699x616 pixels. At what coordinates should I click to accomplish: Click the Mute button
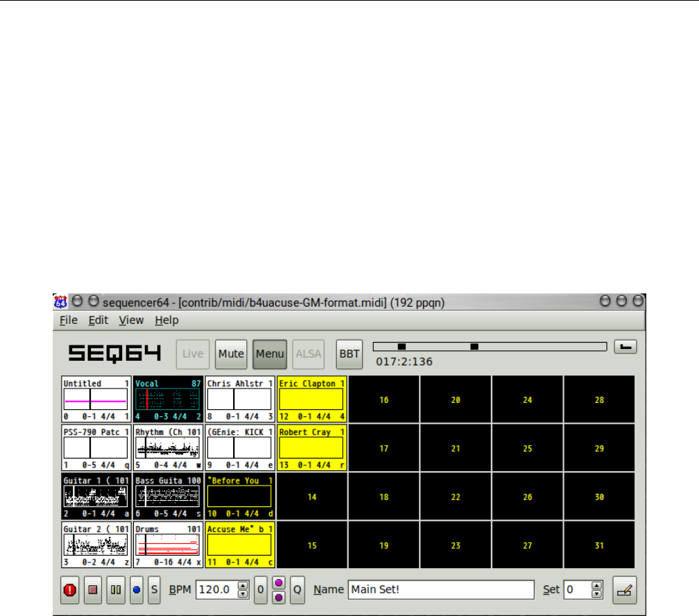[231, 354]
